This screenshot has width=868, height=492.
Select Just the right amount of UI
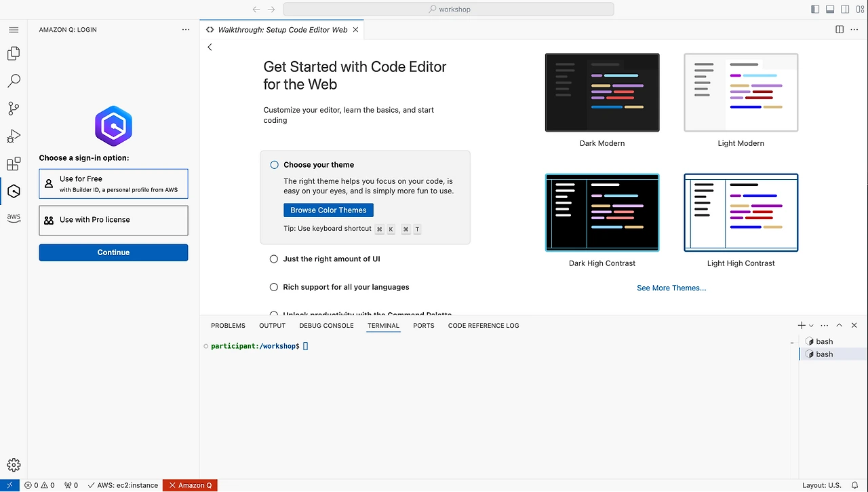tap(274, 259)
